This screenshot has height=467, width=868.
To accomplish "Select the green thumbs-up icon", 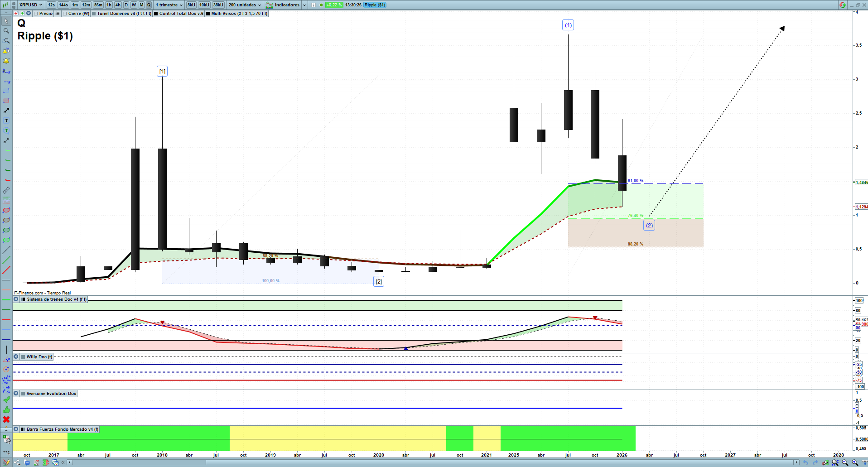I will point(6,409).
